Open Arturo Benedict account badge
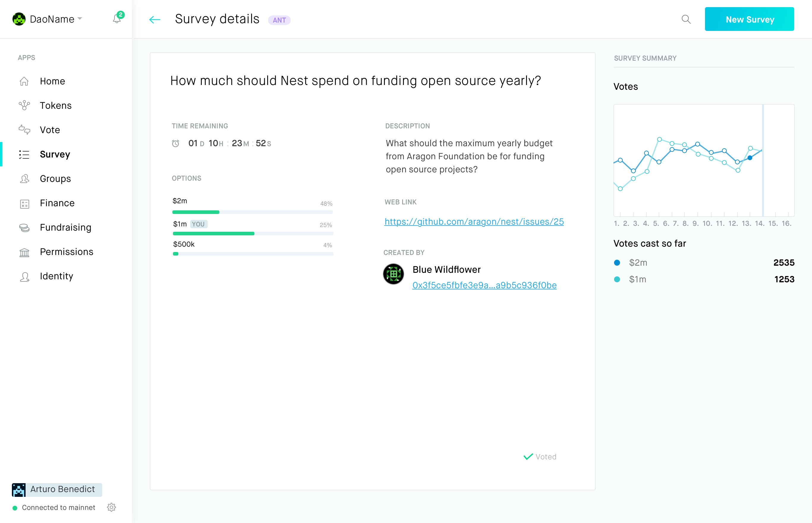Screen dimensions: 812x523 point(57,489)
